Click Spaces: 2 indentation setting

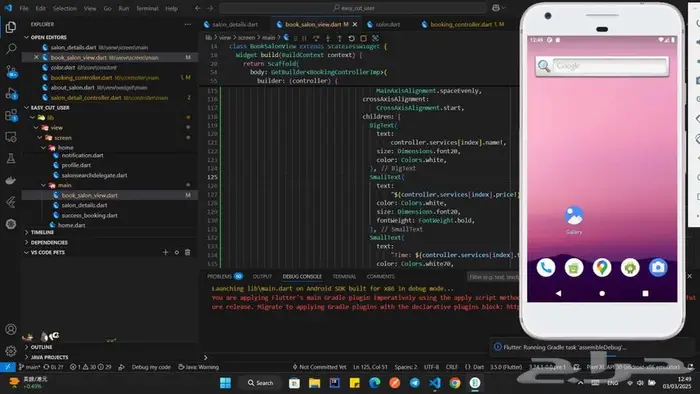pyautogui.click(x=406, y=367)
